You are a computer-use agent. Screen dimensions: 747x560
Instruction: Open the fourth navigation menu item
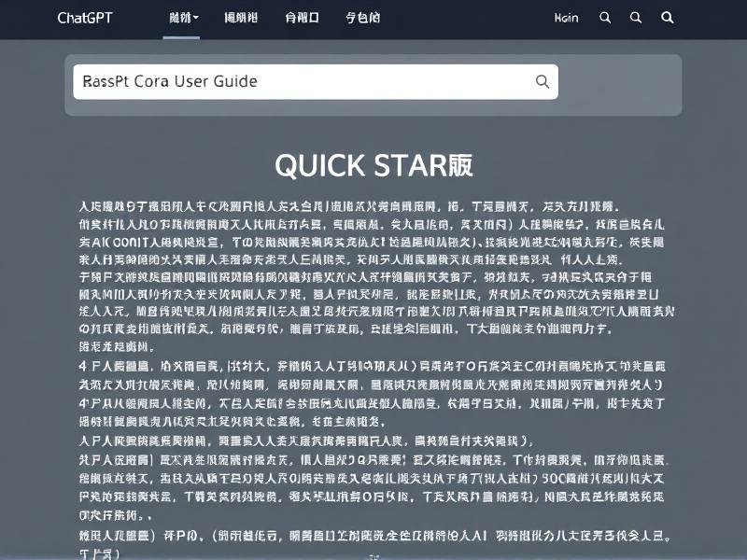(362, 18)
